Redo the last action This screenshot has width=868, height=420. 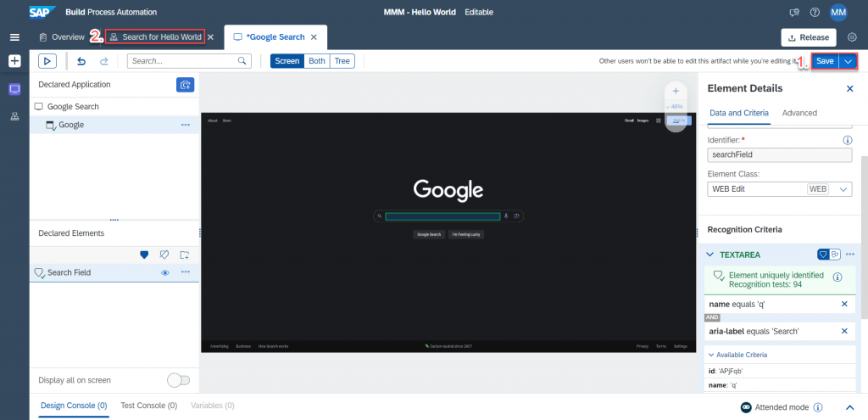tap(103, 61)
